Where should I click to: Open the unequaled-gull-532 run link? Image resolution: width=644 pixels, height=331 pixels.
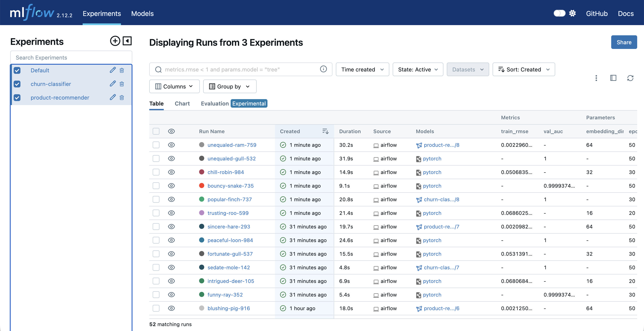click(x=231, y=159)
